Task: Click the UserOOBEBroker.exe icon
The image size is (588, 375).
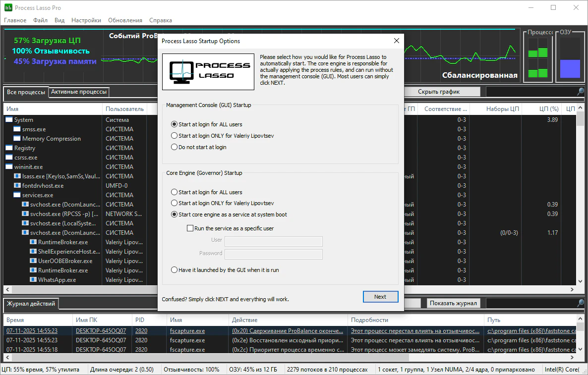Action: 33,261
